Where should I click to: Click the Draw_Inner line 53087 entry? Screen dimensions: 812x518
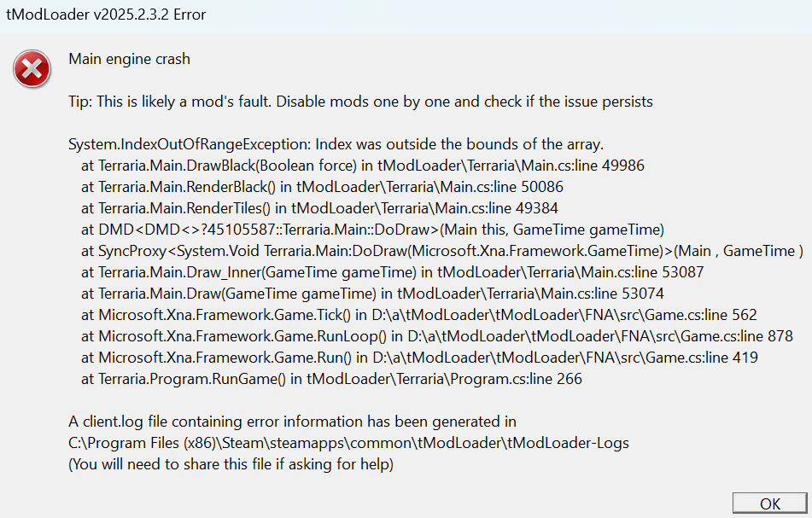pyautogui.click(x=393, y=272)
